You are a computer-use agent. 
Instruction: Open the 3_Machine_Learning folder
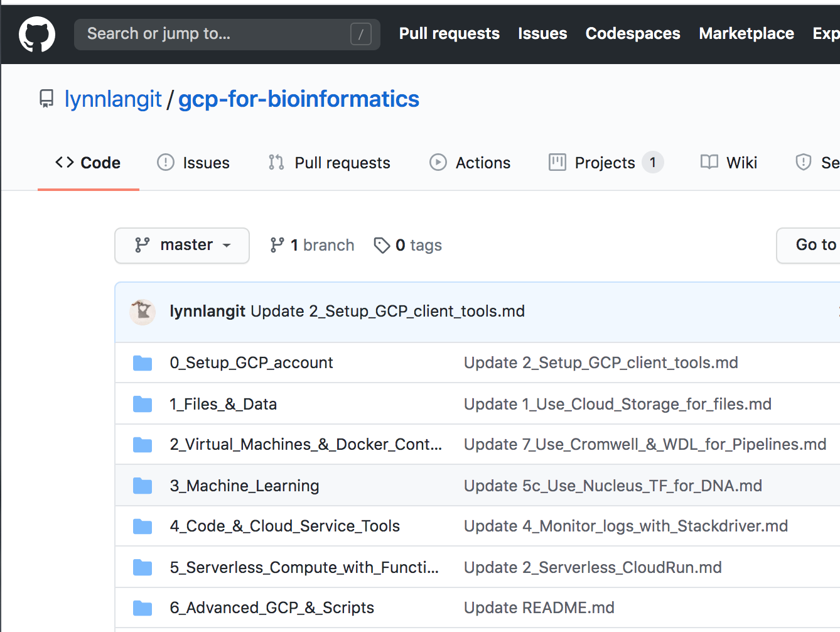244,486
